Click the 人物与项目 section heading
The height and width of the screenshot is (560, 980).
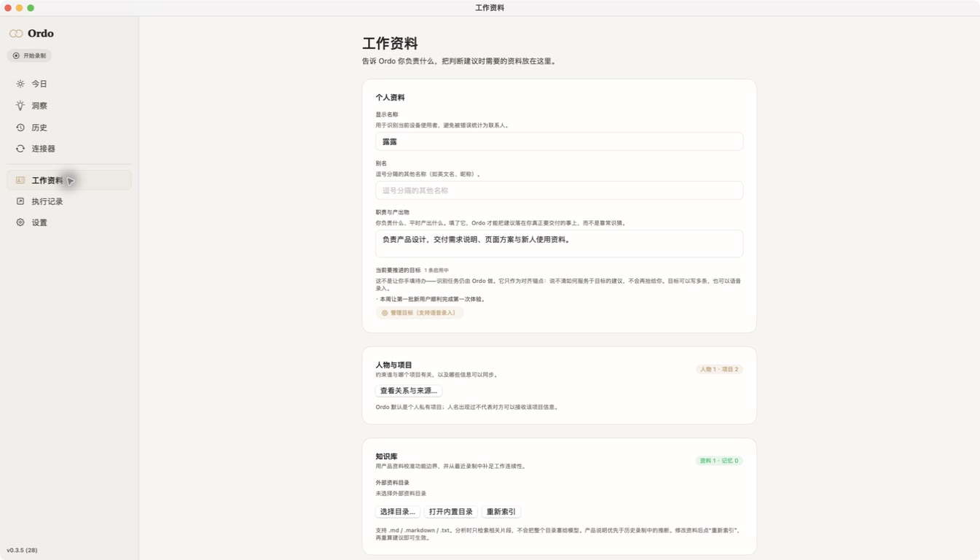tap(394, 365)
